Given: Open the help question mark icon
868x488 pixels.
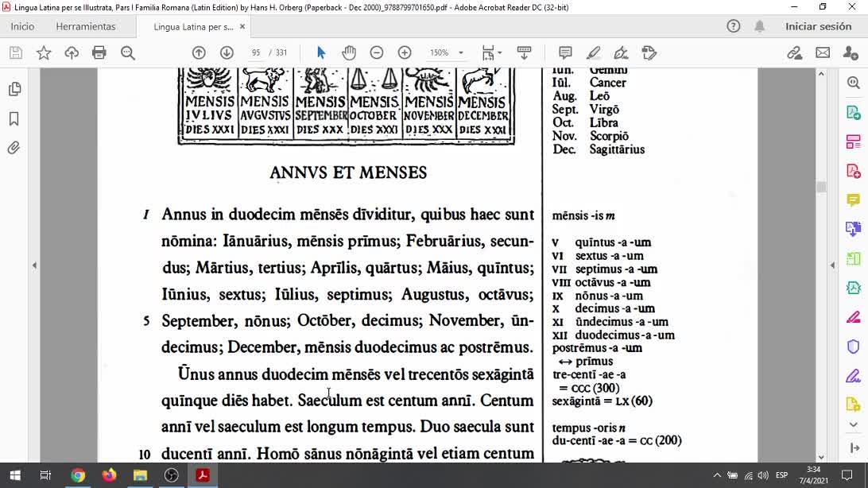Looking at the screenshot, I should coord(734,26).
